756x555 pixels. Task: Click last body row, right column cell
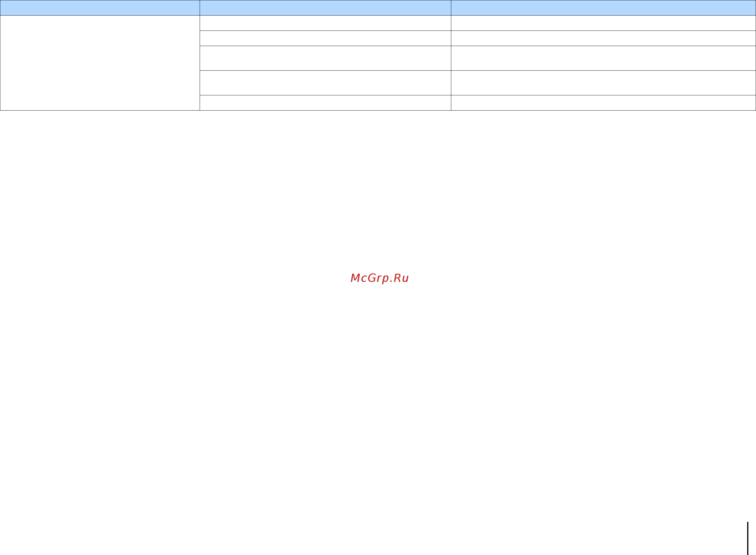point(603,103)
